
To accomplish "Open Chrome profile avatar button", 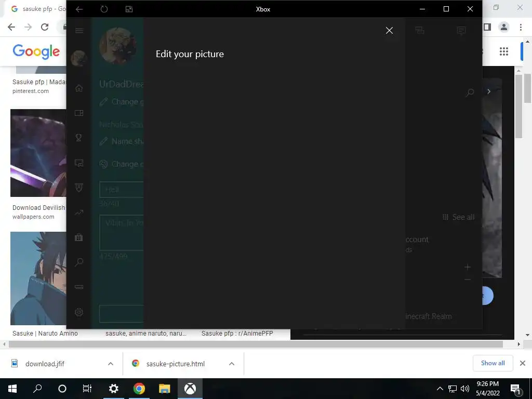I will tap(504, 27).
